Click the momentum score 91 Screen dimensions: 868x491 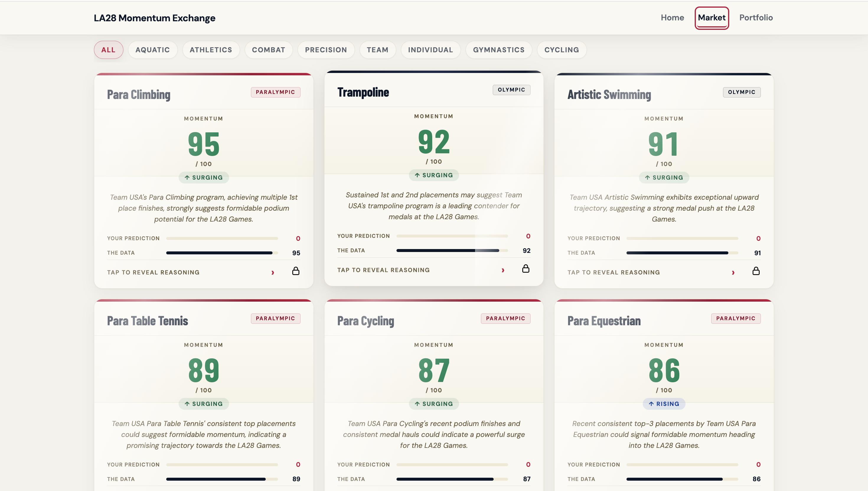click(x=663, y=144)
